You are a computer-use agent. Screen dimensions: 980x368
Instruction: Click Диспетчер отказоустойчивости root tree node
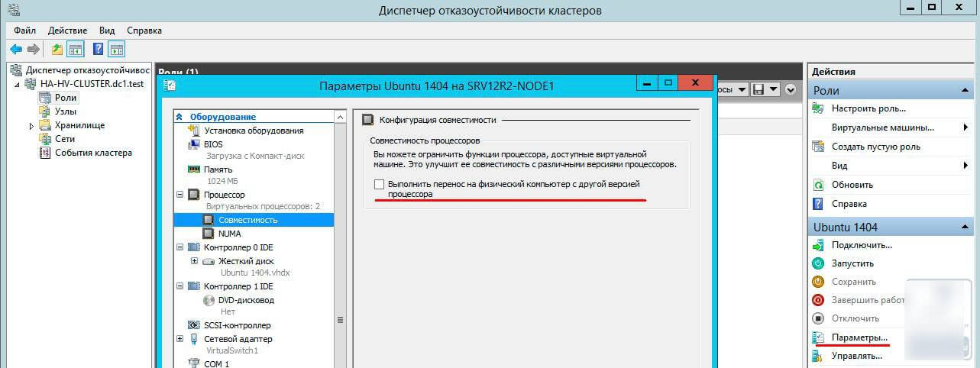(87, 70)
